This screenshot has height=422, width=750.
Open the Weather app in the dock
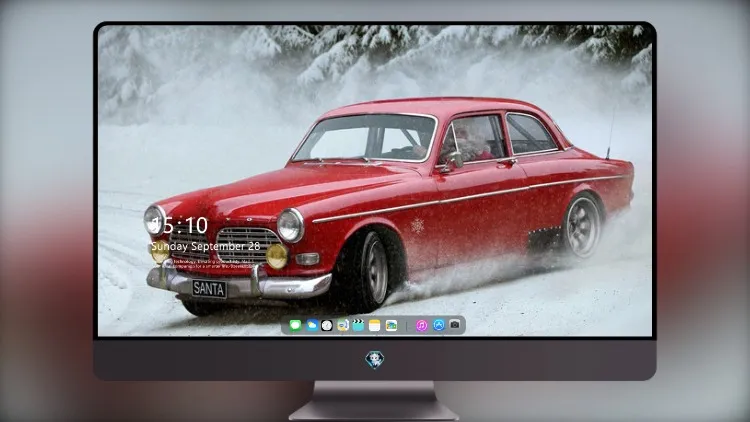coord(312,325)
